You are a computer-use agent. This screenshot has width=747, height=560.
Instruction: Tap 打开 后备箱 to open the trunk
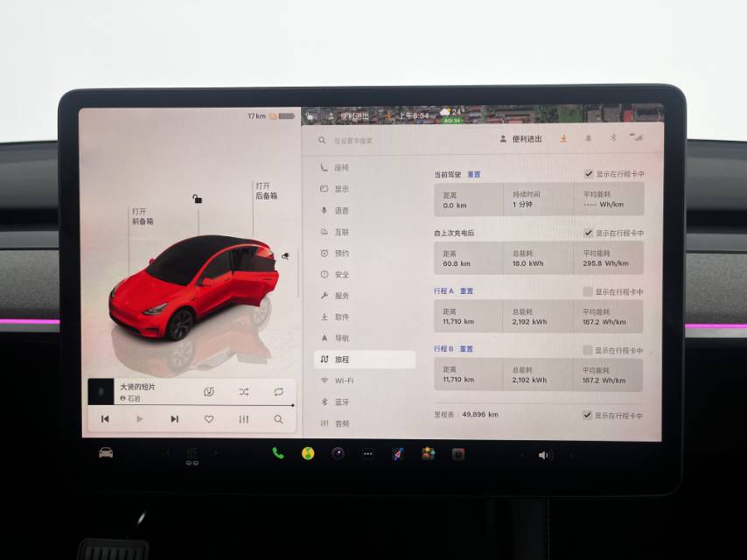(x=266, y=191)
